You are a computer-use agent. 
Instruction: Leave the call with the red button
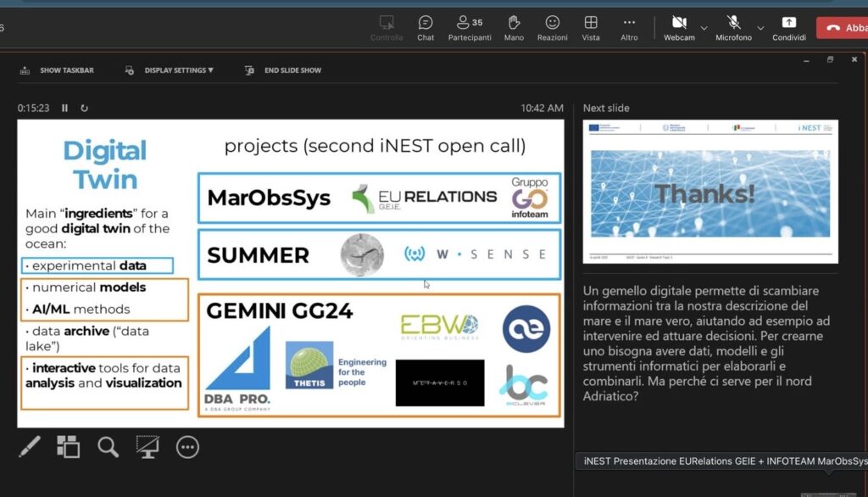pyautogui.click(x=842, y=28)
